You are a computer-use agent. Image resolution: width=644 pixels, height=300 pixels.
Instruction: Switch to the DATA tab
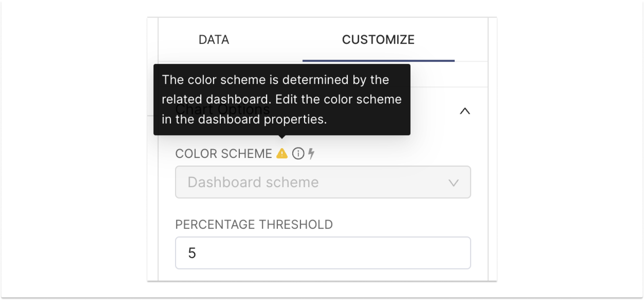214,40
